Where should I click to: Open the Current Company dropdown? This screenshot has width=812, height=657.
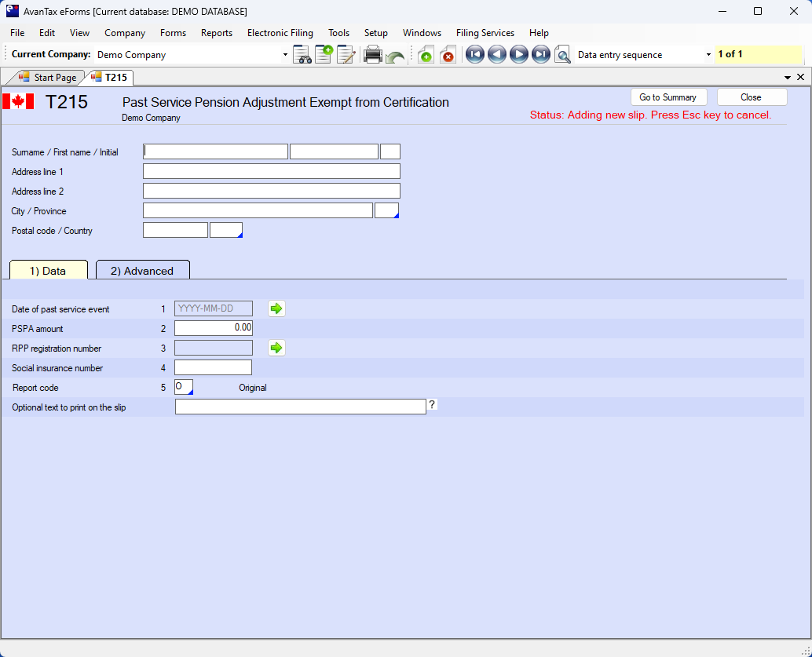click(x=285, y=55)
